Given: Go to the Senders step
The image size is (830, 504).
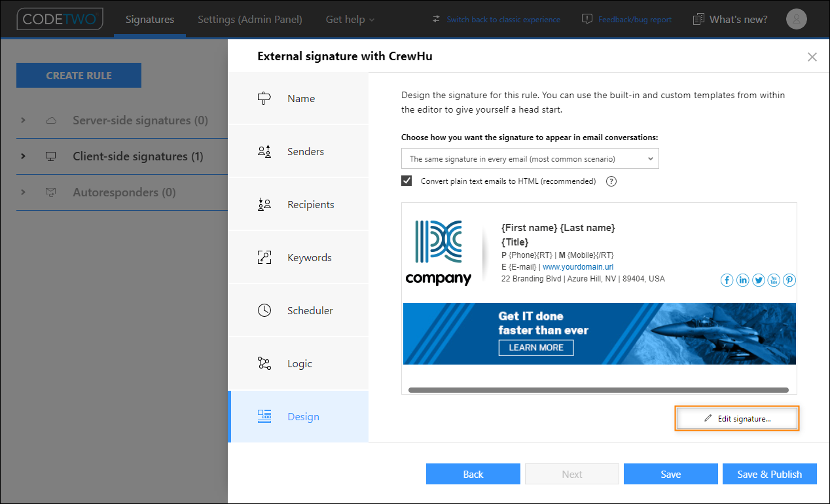Looking at the screenshot, I should (x=298, y=151).
